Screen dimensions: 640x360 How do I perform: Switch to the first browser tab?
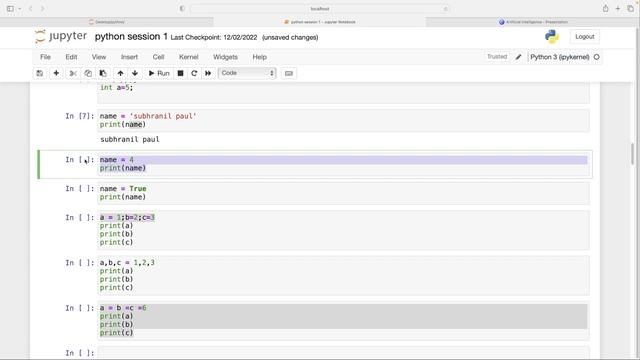pos(107,22)
